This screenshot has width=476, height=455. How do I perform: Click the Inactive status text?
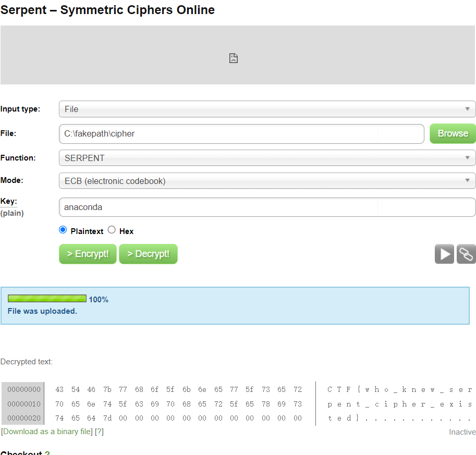(x=462, y=432)
